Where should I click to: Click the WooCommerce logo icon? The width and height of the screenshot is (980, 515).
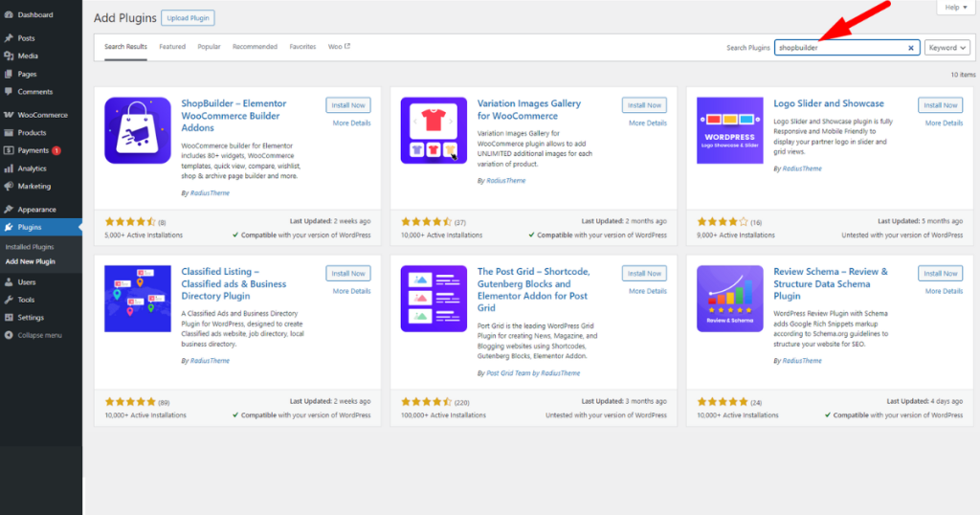click(x=9, y=115)
